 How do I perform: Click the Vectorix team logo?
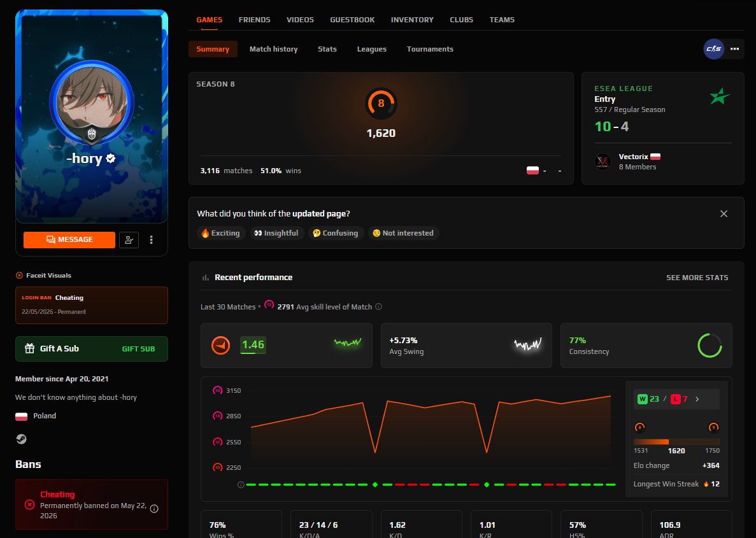coord(603,162)
